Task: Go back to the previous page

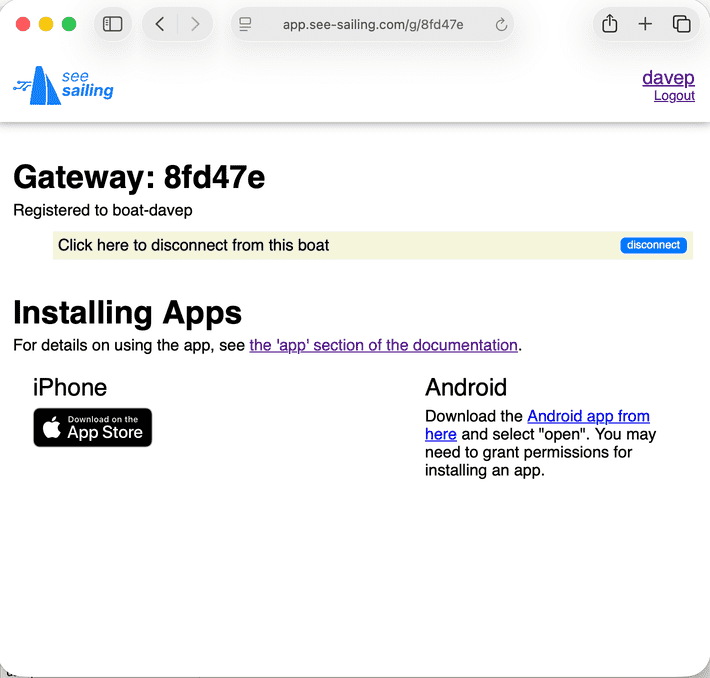Action: tap(160, 24)
